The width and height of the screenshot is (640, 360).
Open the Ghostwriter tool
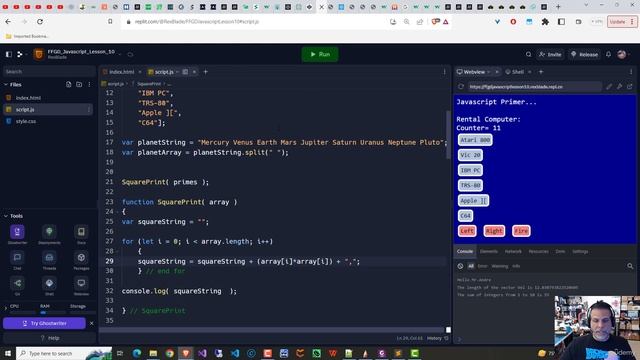click(17, 234)
